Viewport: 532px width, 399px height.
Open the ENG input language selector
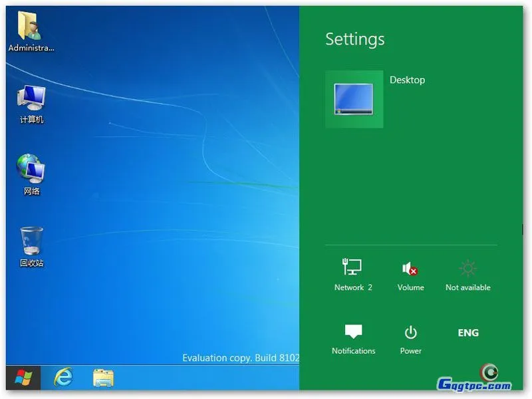pyautogui.click(x=468, y=332)
